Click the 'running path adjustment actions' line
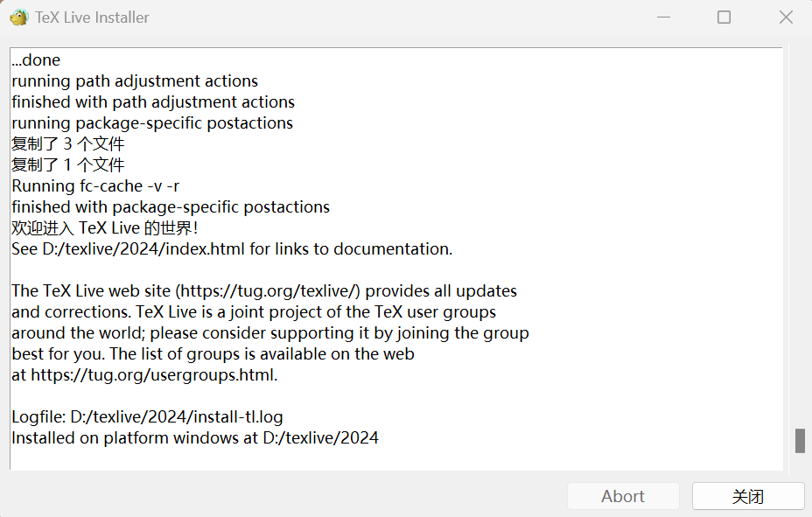This screenshot has width=812, height=517. point(135,81)
